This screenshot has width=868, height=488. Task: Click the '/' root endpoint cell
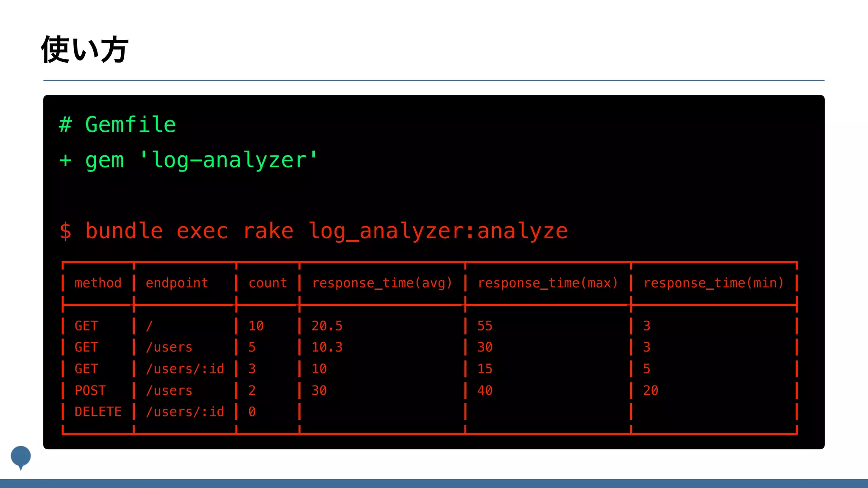(x=149, y=326)
